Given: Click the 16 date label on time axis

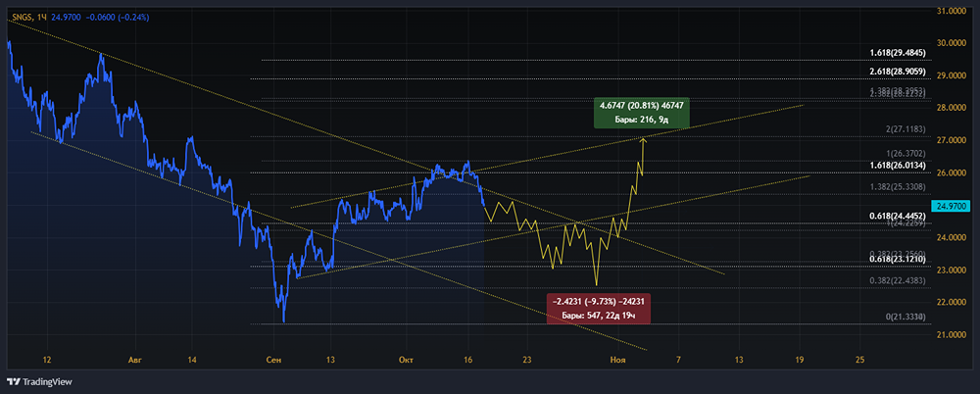Looking at the screenshot, I should coord(466,361).
